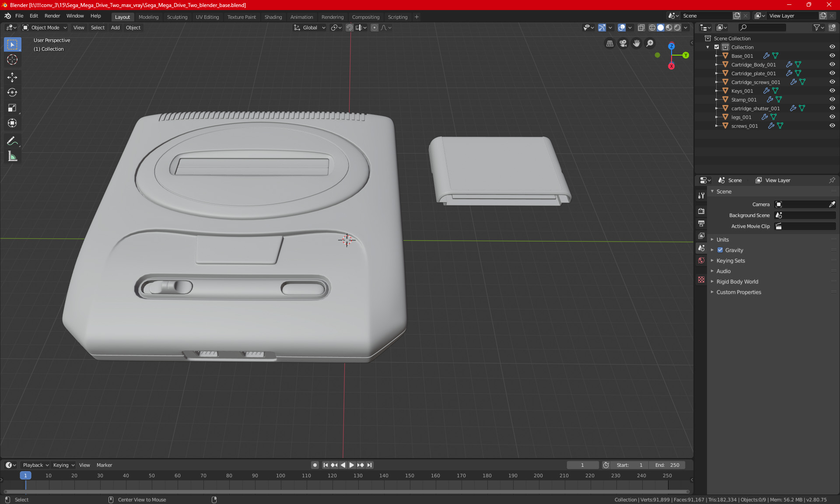Expand the Keying Sets panel
840x504 pixels.
731,261
